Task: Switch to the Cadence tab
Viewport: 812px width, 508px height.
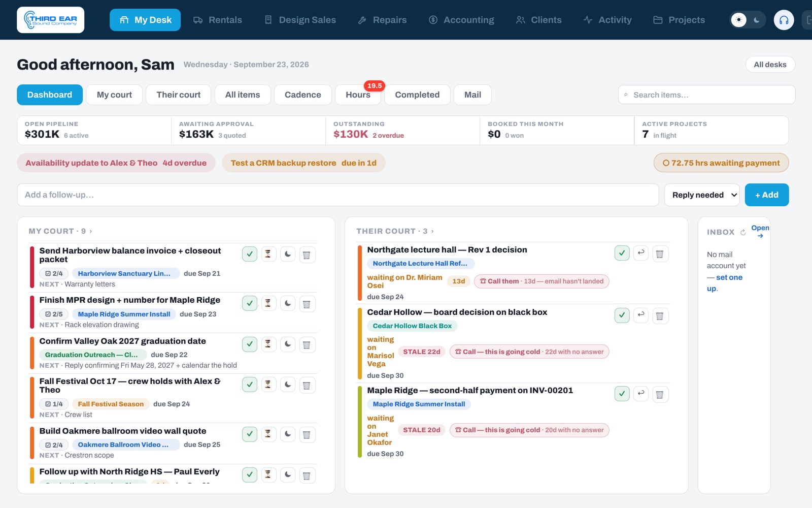Action: (x=303, y=95)
